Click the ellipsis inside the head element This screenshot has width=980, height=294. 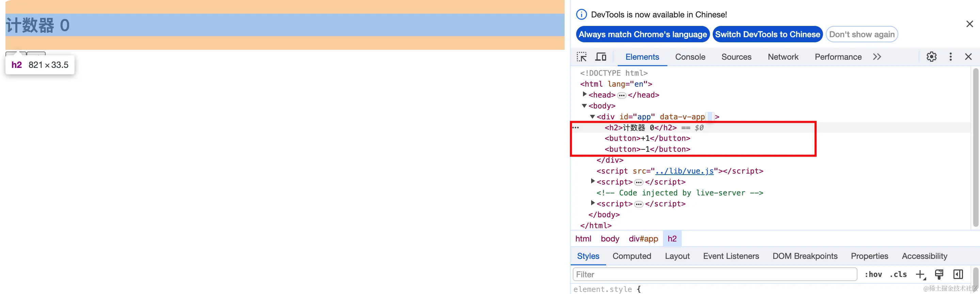point(622,95)
